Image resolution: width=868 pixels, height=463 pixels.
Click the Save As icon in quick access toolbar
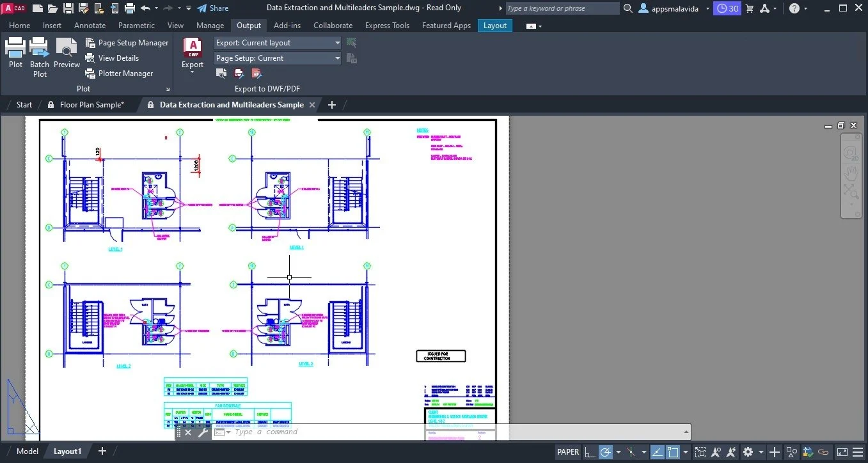coord(84,8)
